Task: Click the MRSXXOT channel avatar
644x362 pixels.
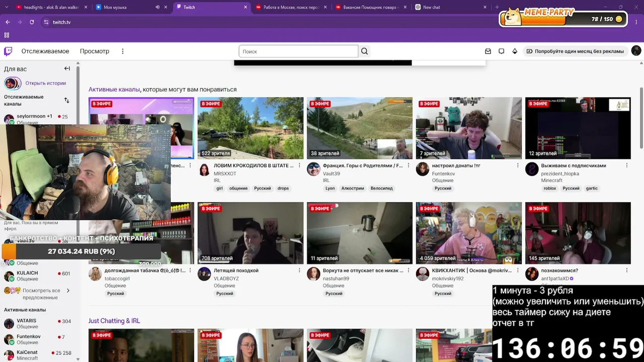Action: [204, 169]
